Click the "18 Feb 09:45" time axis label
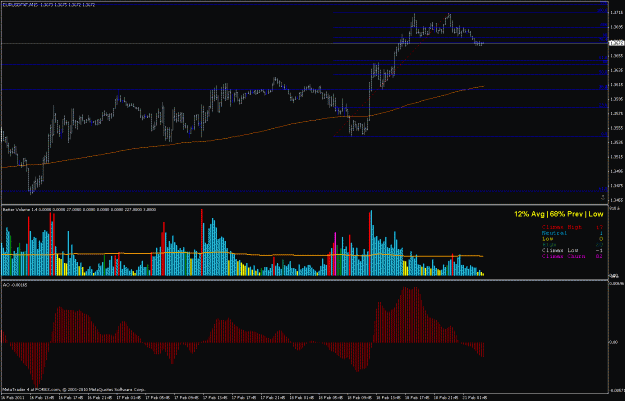Screen dimensions: 625x401 (359, 397)
